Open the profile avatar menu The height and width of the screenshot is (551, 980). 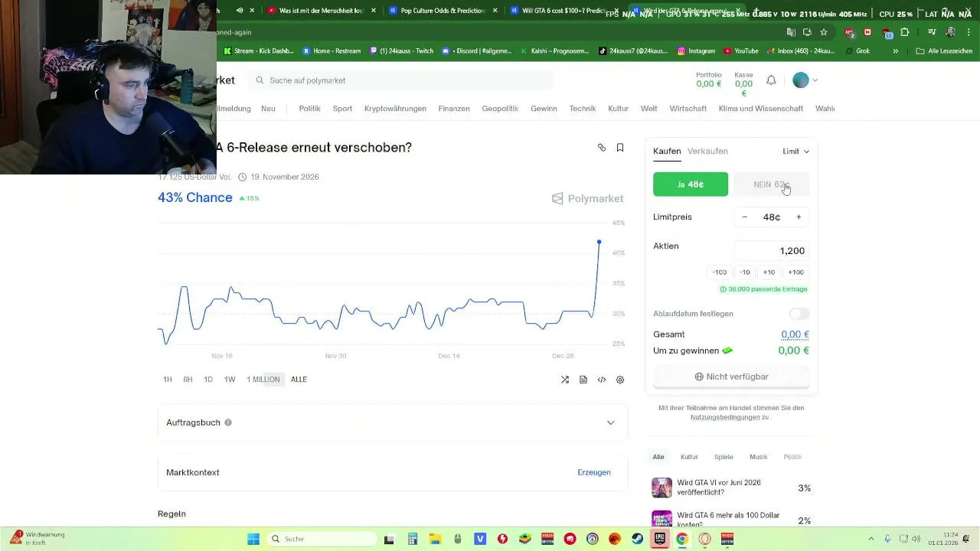[x=801, y=80]
